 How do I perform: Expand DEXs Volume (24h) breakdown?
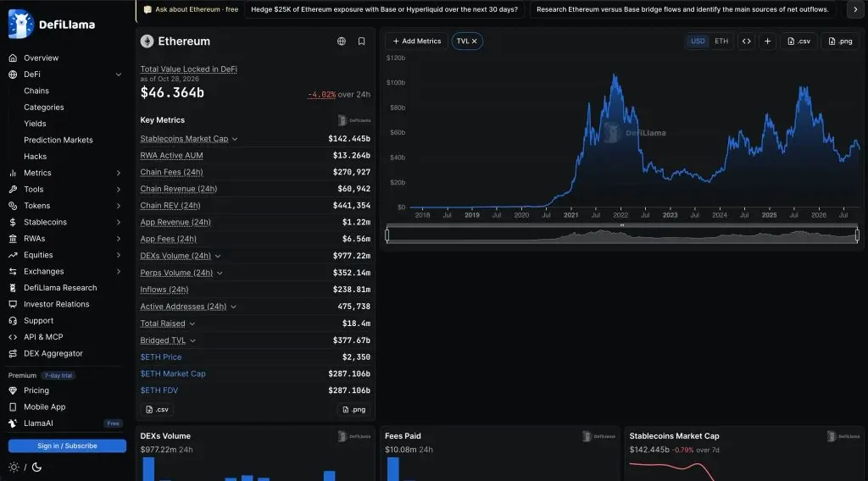tap(218, 257)
